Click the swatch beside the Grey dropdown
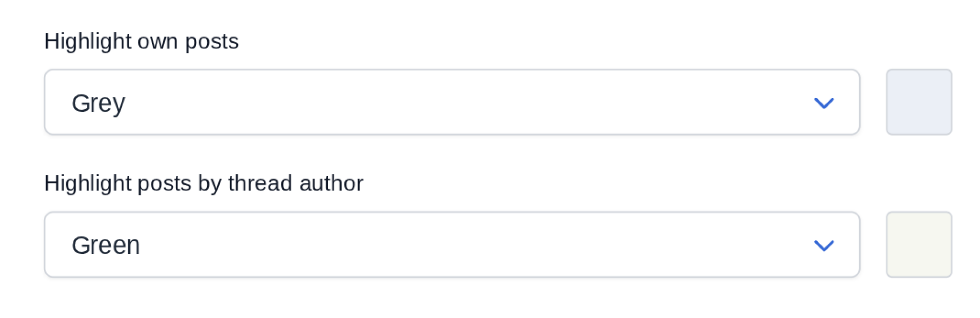This screenshot has width=980, height=318. click(919, 102)
